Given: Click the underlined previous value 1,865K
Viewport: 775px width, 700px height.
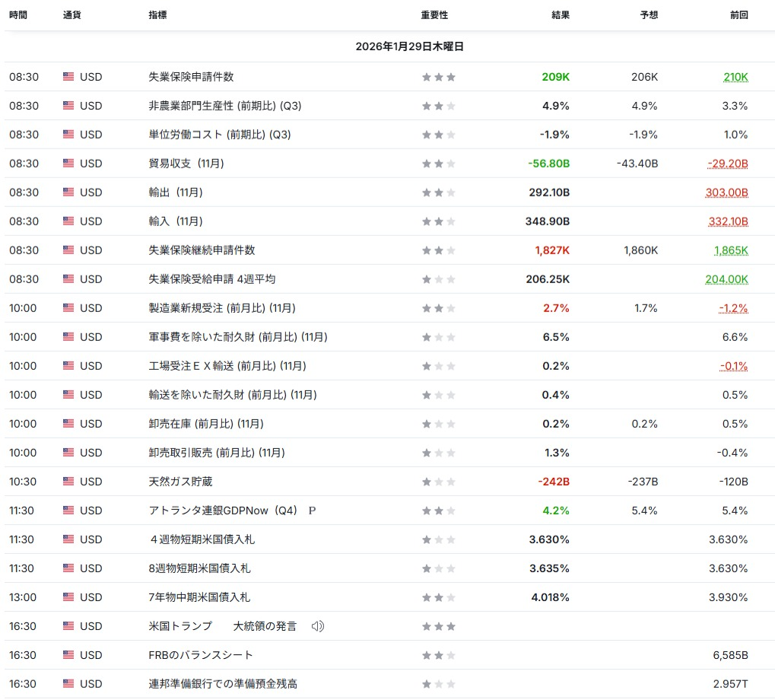Looking at the screenshot, I should point(731,250).
